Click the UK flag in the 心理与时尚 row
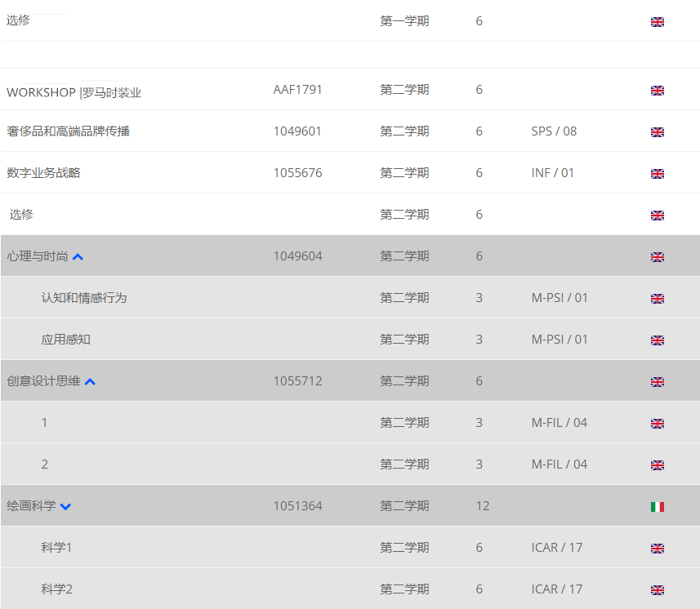Image resolution: width=700 pixels, height=609 pixels. pyautogui.click(x=657, y=257)
